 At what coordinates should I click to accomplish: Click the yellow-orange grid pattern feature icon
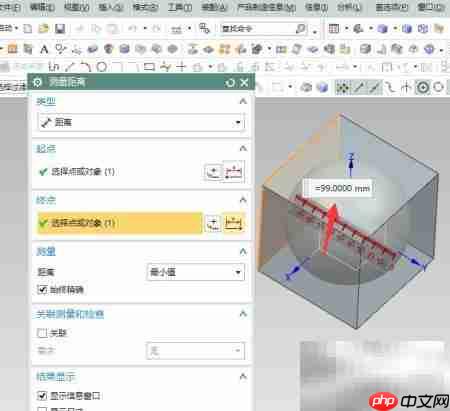[x=224, y=49]
